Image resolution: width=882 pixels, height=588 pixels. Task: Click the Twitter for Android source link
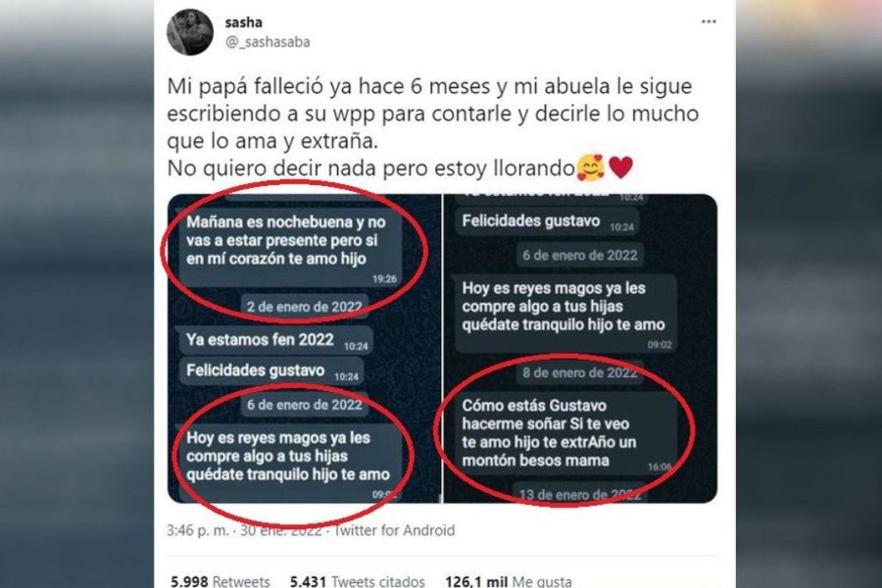tap(394, 530)
